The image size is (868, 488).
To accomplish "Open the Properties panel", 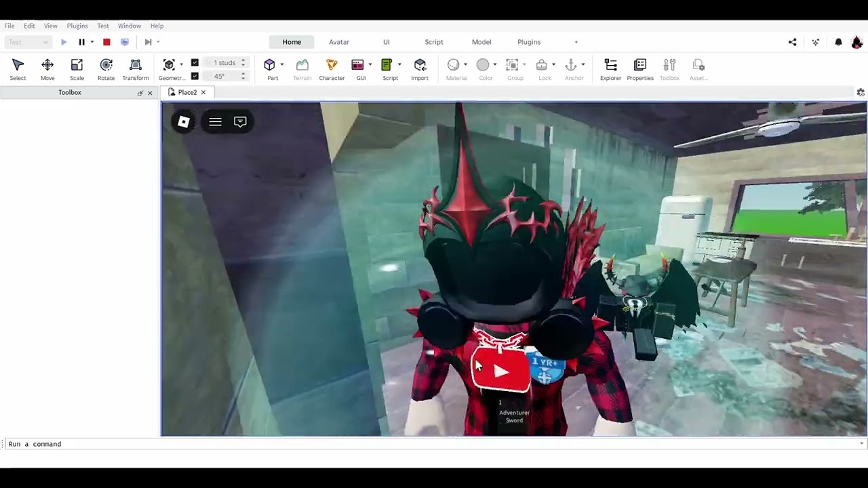I will [x=640, y=69].
